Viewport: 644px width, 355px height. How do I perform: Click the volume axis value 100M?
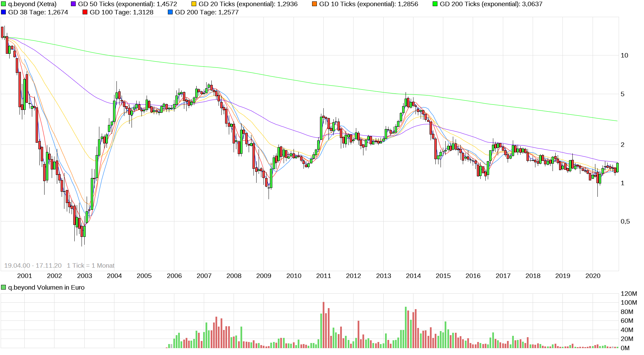(x=629, y=303)
